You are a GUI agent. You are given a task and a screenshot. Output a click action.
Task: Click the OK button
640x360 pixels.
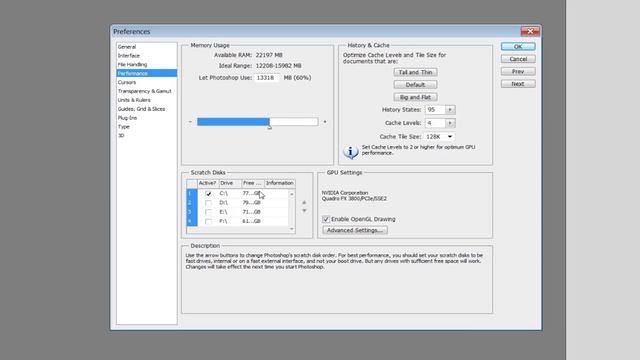(518, 47)
